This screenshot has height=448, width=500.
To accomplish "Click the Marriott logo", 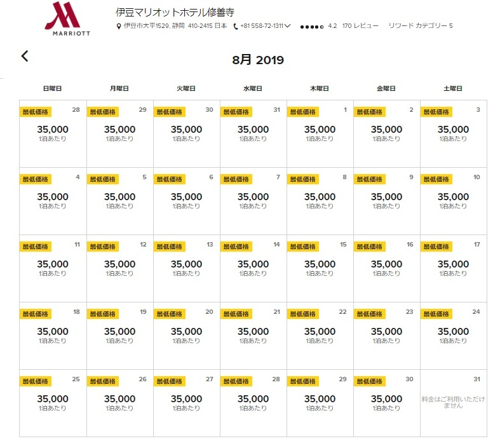I will pyautogui.click(x=67, y=18).
